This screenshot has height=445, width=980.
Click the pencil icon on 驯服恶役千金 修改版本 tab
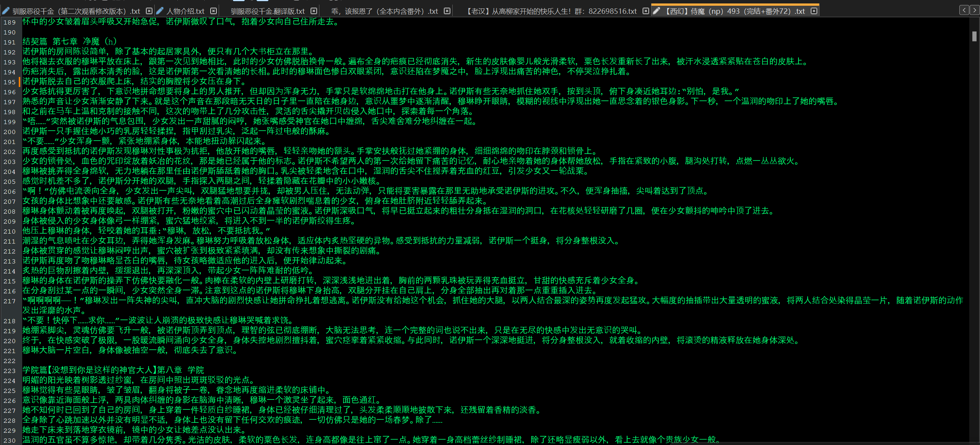pos(5,11)
